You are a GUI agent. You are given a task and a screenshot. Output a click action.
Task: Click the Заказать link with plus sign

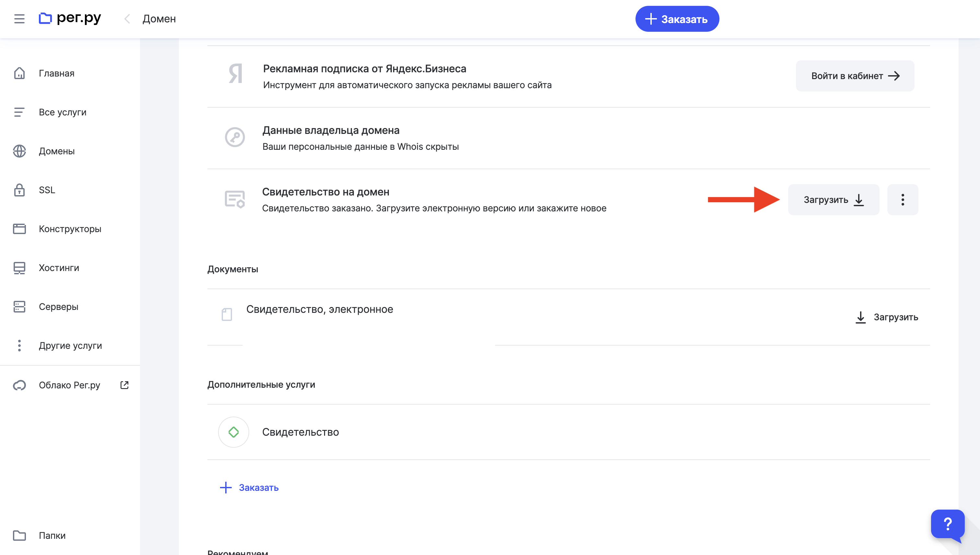pos(249,488)
